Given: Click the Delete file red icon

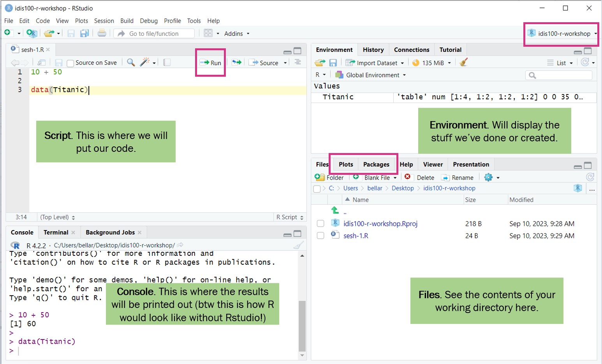Looking at the screenshot, I should click(x=408, y=177).
